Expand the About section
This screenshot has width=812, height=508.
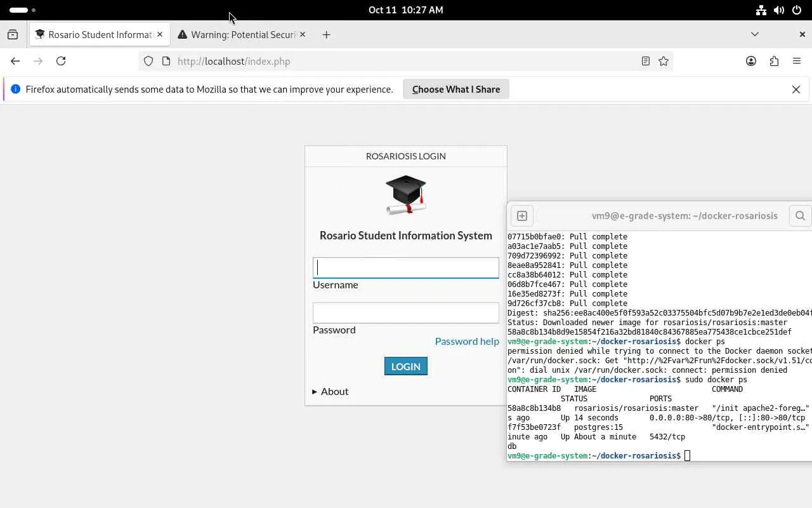[x=331, y=391]
